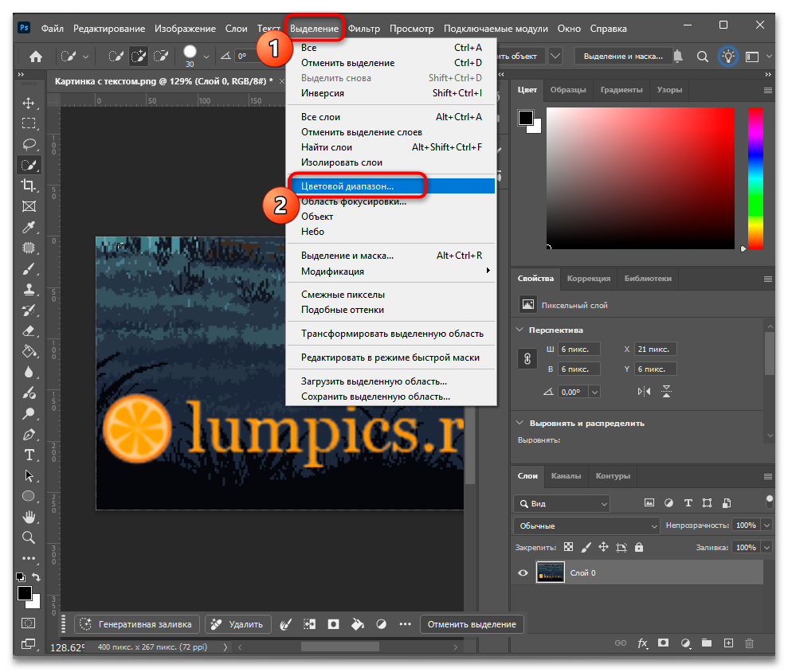Image resolution: width=788 pixels, height=672 pixels.
Task: Click the foreground color swatch in Цвет panel
Action: (526, 118)
